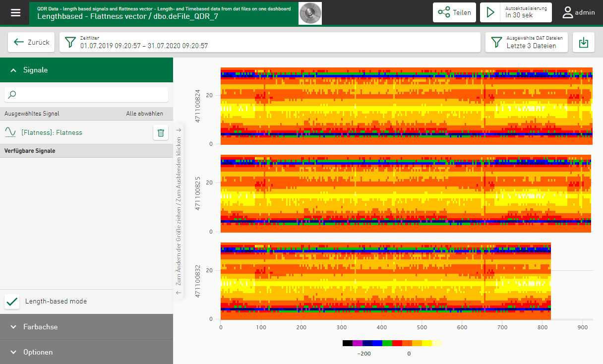Go back using the Zurück button
This screenshot has height=364, width=603.
pyautogui.click(x=32, y=42)
